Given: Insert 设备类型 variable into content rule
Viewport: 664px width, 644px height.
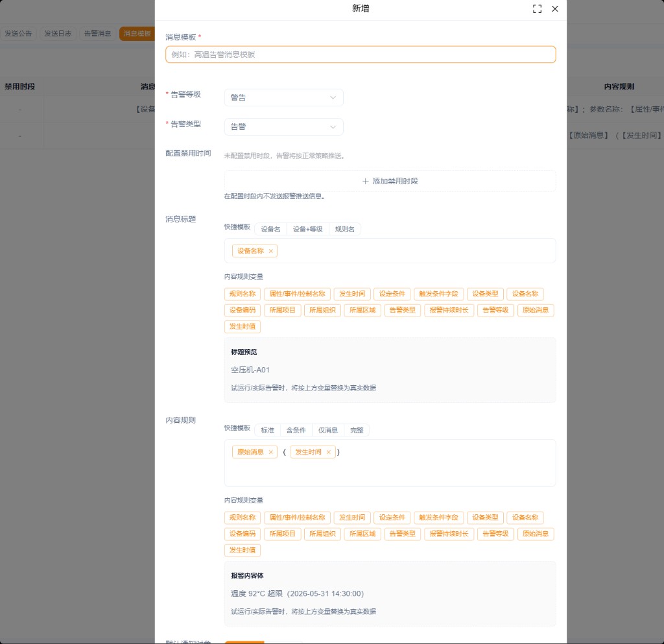Looking at the screenshot, I should [x=485, y=518].
